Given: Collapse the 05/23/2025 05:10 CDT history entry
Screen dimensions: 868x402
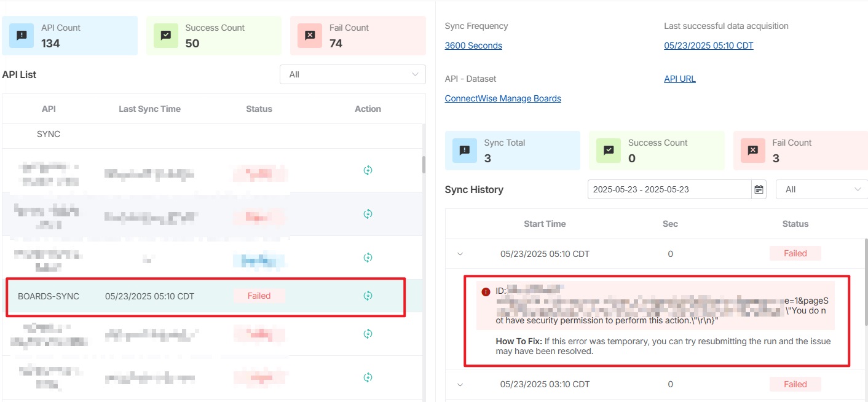Looking at the screenshot, I should pos(460,254).
